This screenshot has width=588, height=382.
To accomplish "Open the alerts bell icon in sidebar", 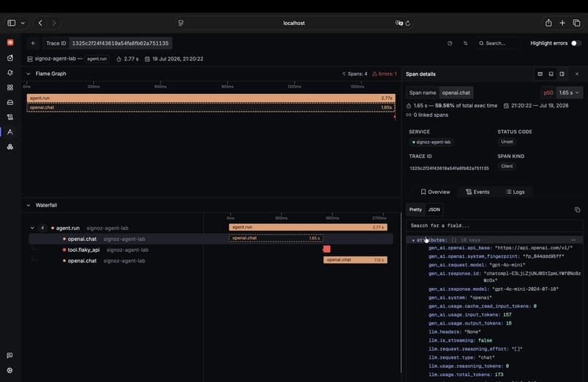I will [10, 72].
